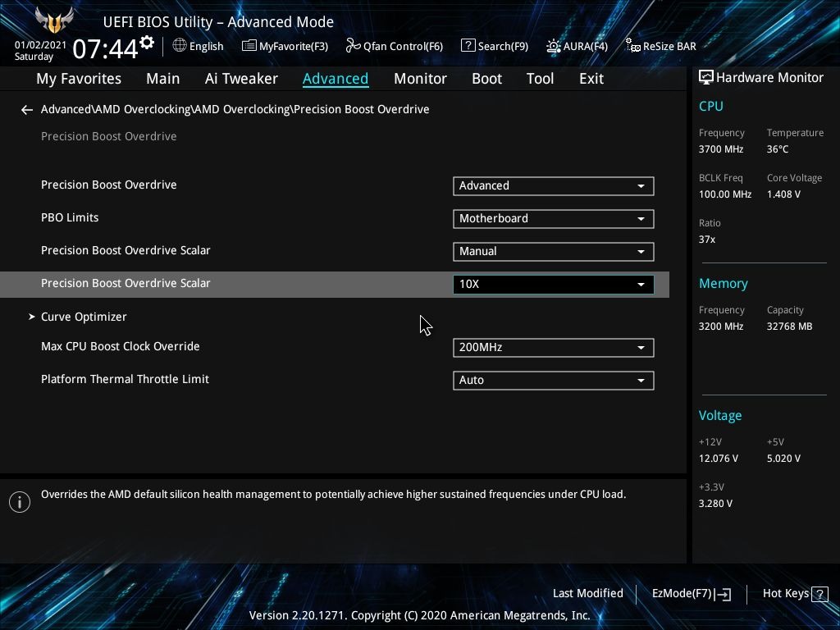The width and height of the screenshot is (840, 630).
Task: Select the Advanced tab
Action: click(336, 79)
